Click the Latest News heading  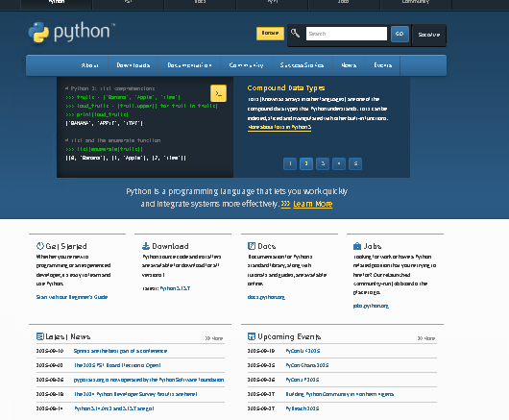pyautogui.click(x=68, y=336)
